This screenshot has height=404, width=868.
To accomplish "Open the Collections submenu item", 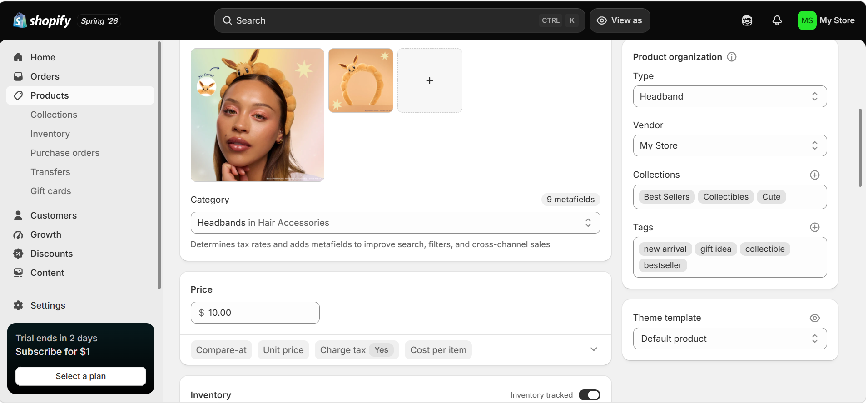I will tap(54, 115).
